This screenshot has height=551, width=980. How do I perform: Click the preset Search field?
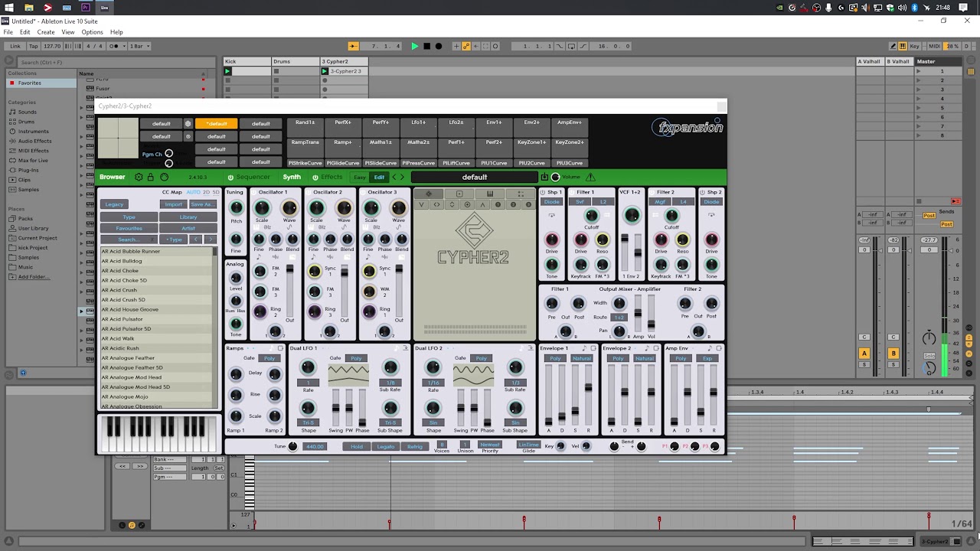(129, 240)
